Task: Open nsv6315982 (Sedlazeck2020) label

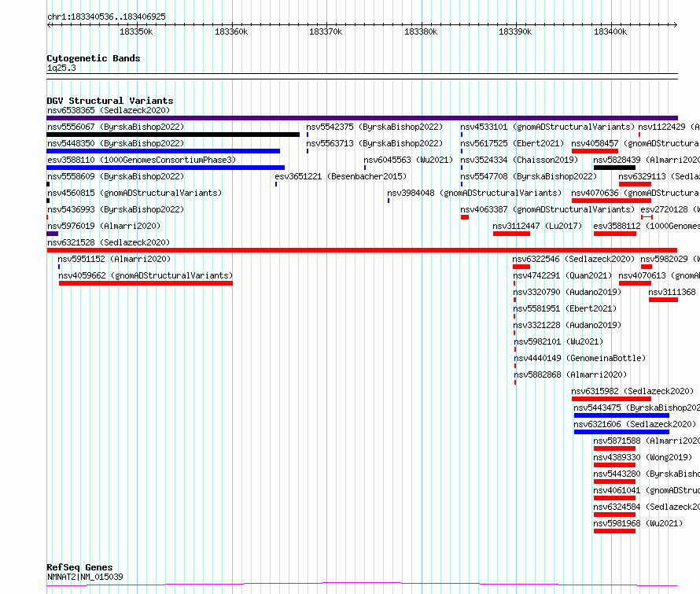Action: [632, 391]
